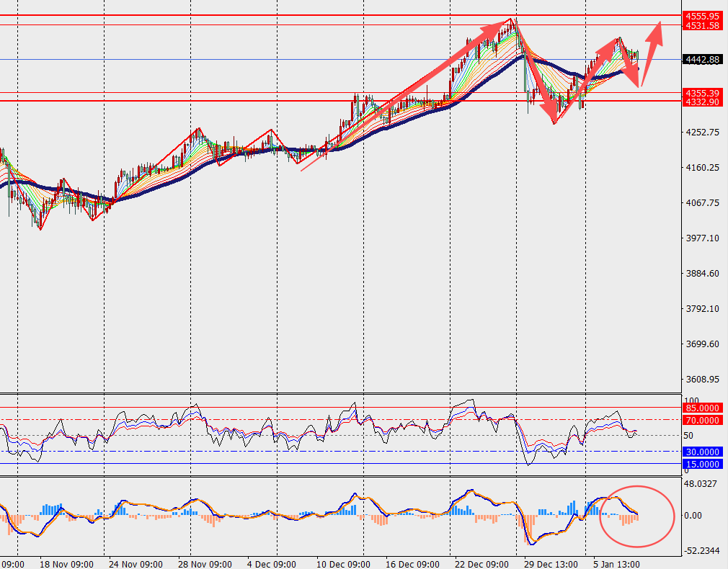Click the current price label 4442.88
Image resolution: width=728 pixels, height=569 pixels.
pyautogui.click(x=703, y=60)
